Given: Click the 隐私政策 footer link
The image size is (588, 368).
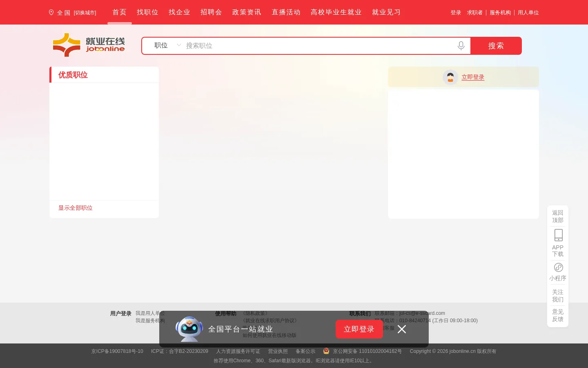Looking at the screenshot, I should (x=255, y=313).
